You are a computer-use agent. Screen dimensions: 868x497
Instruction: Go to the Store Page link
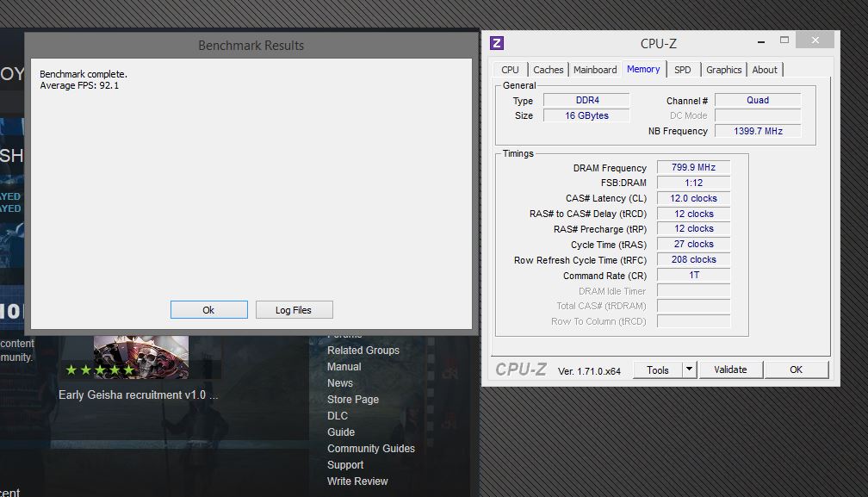point(353,400)
